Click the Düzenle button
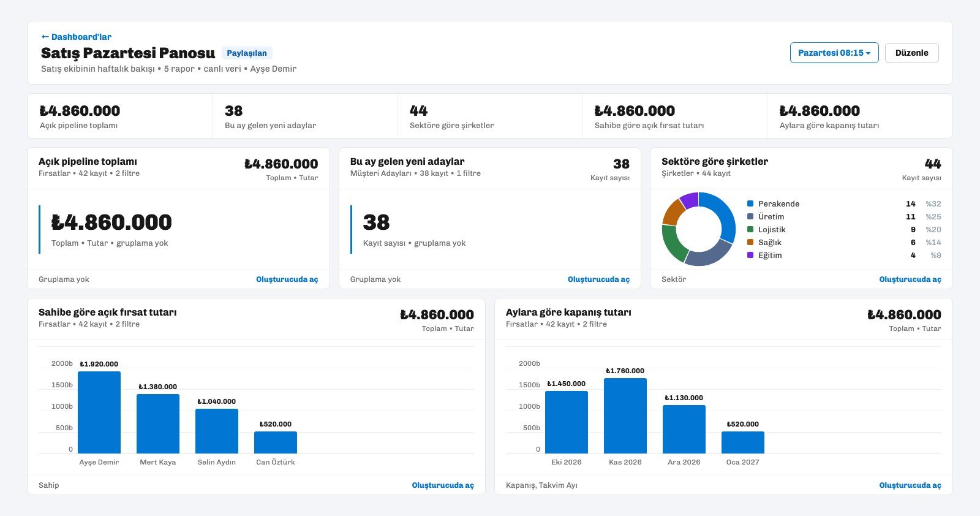This screenshot has height=516, width=980. point(911,53)
